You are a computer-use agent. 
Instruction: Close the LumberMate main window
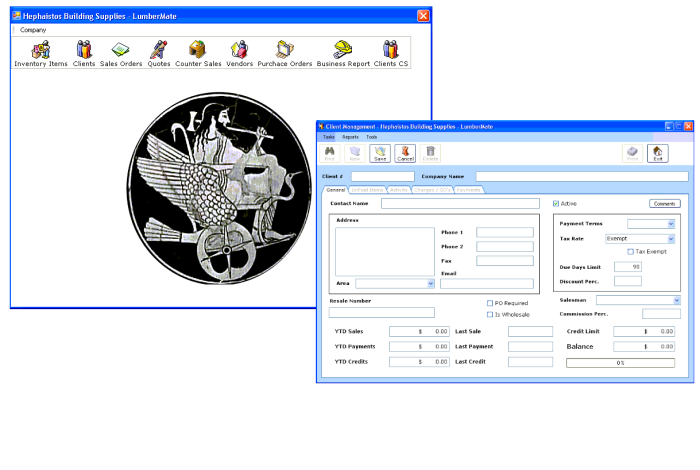click(423, 16)
